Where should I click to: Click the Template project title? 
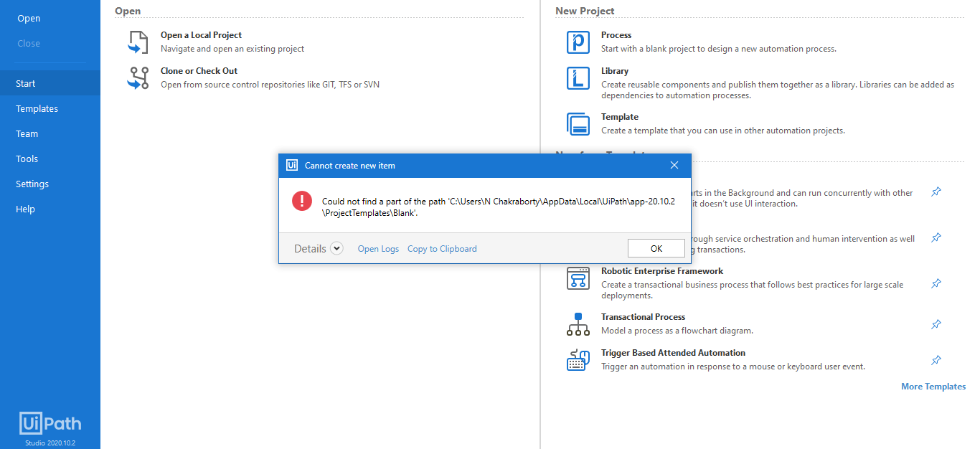[x=620, y=117]
